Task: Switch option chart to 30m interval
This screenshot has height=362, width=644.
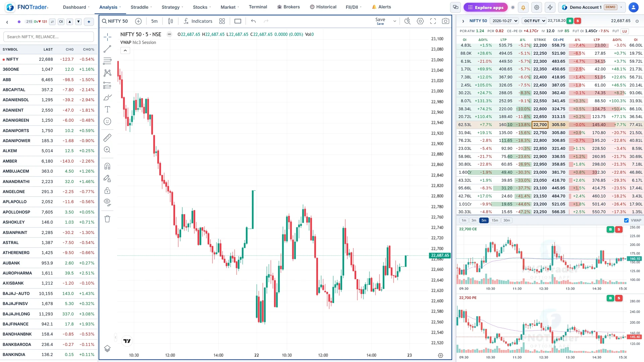Action: pyautogui.click(x=506, y=221)
